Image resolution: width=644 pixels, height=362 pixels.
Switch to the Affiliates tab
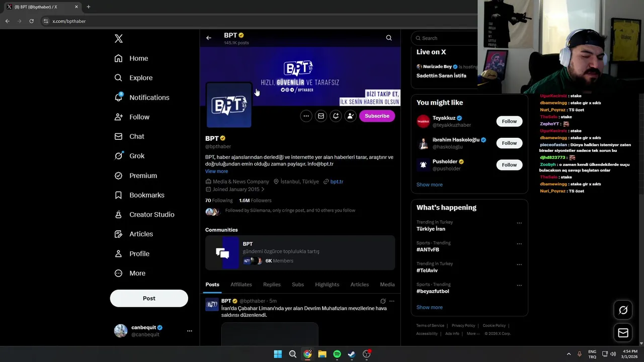[241, 285]
